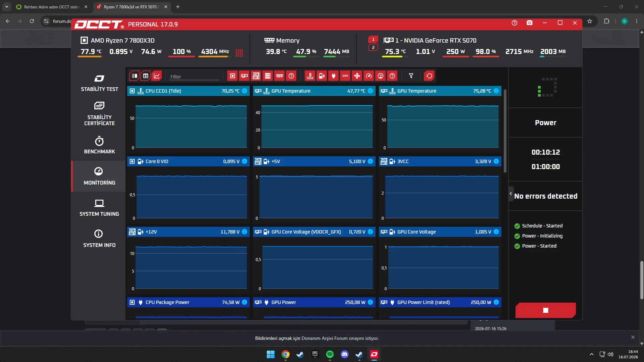
Task: Show info for CPU CCD1 (Tdie)
Action: coord(245,91)
